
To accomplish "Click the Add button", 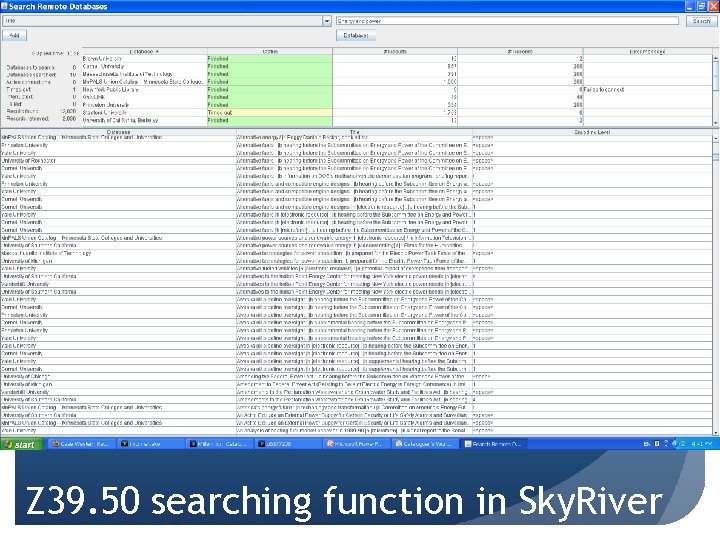I will pyautogui.click(x=15, y=35).
